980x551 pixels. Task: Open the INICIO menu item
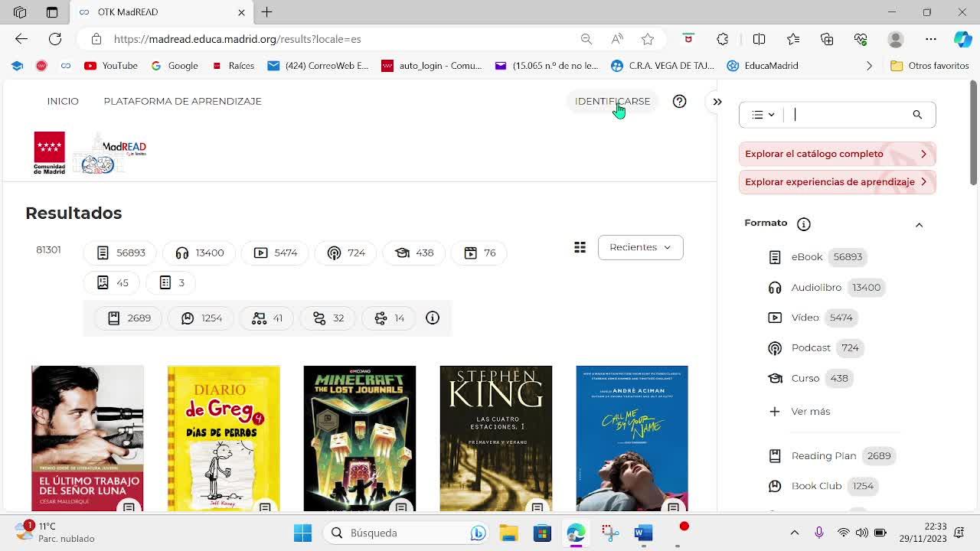coord(63,101)
